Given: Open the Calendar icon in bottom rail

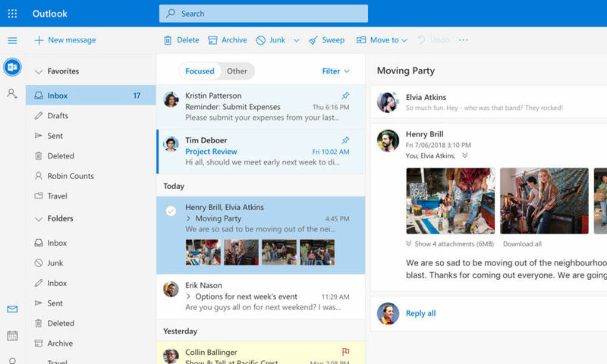Looking at the screenshot, I should (12, 335).
